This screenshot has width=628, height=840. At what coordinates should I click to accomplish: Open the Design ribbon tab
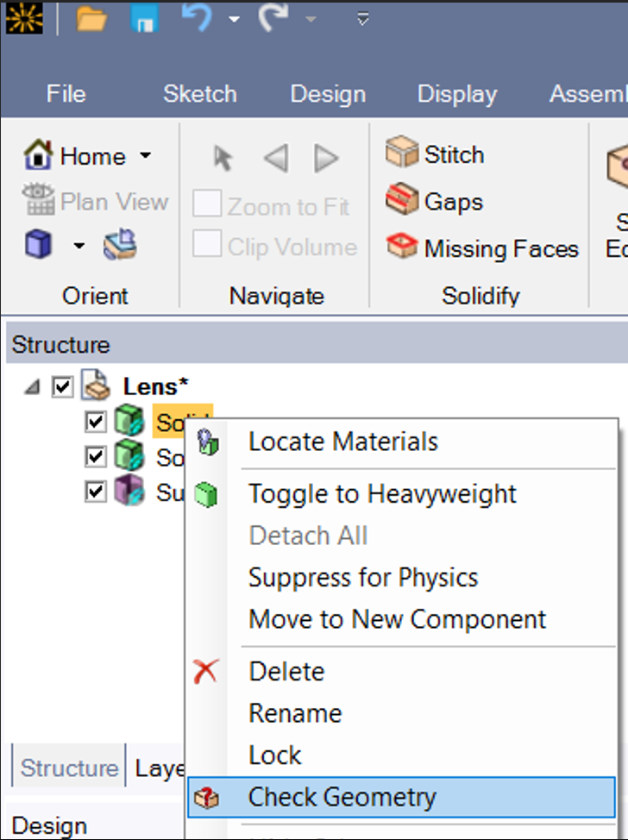point(328,94)
